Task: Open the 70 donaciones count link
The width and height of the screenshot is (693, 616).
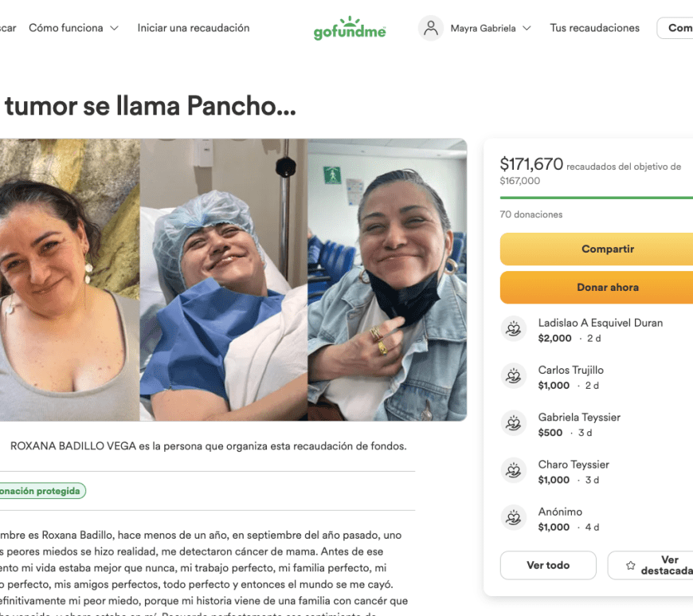Action: pos(531,214)
